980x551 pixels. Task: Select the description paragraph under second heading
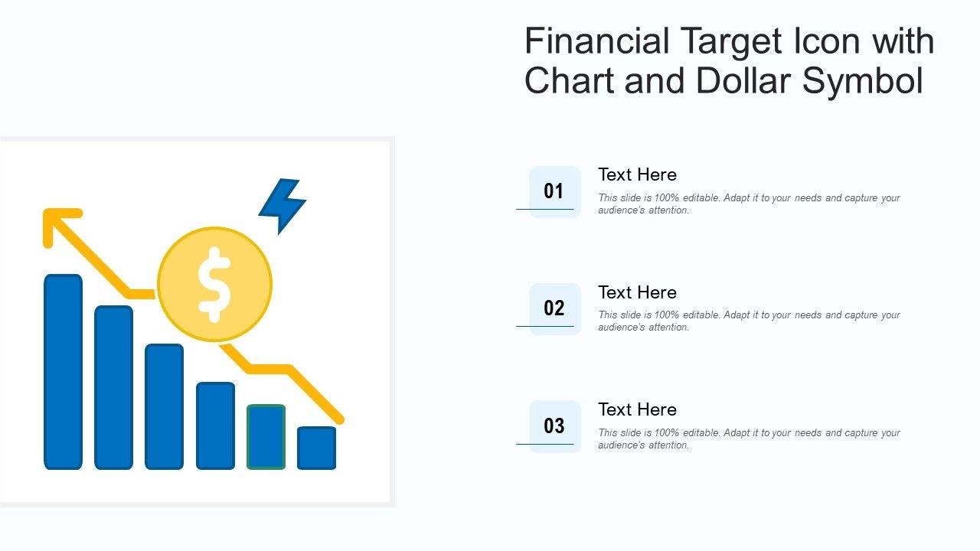click(749, 321)
